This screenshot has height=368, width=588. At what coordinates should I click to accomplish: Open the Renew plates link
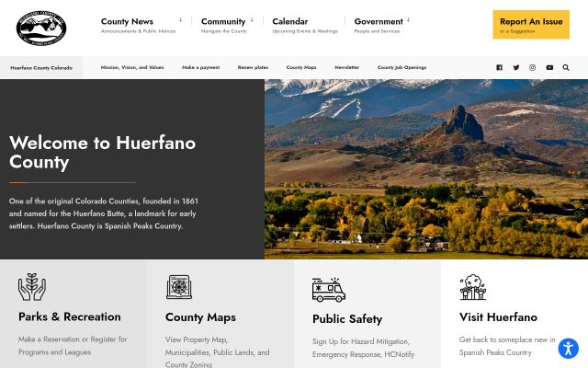click(253, 67)
